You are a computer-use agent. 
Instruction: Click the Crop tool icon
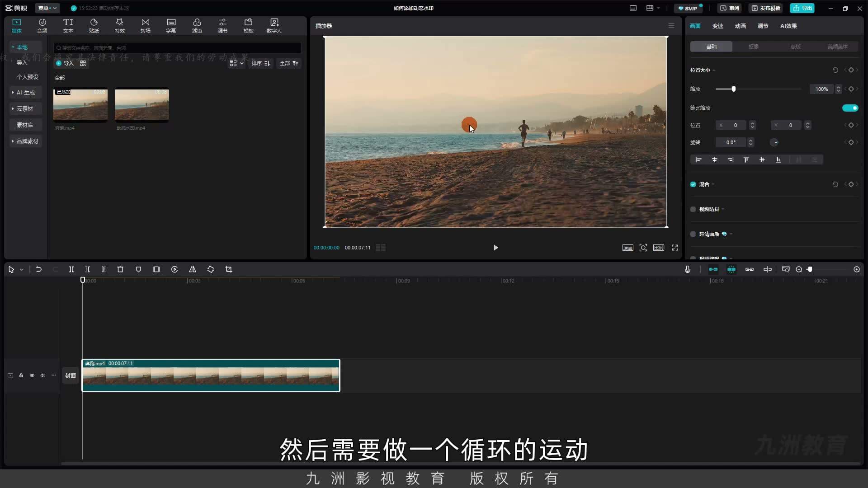(229, 269)
